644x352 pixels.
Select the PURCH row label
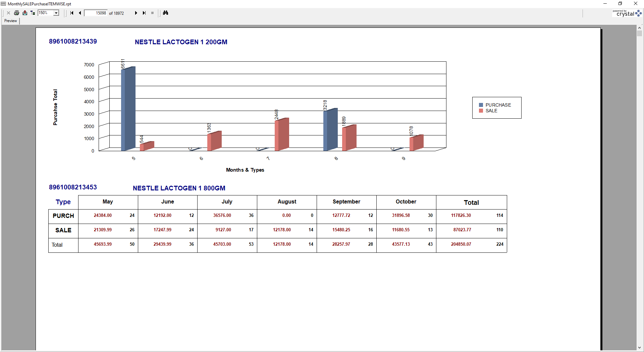coord(63,216)
